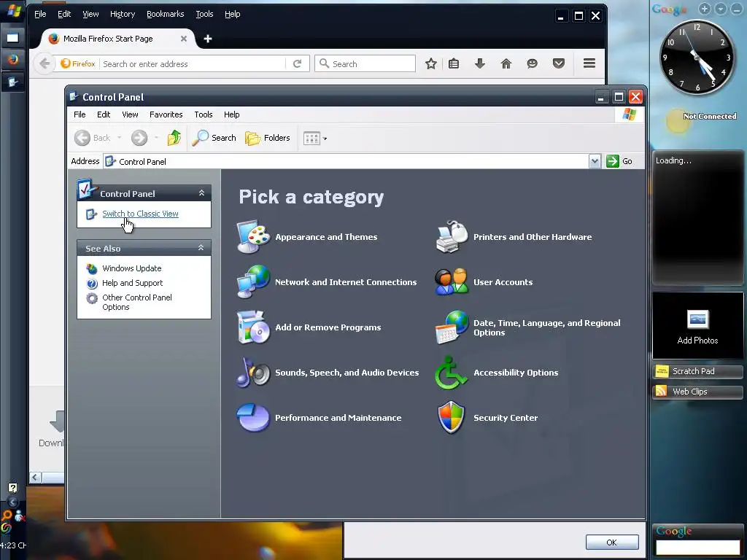This screenshot has height=560, width=747.
Task: Click the Go button beside address bar
Action: (x=619, y=161)
